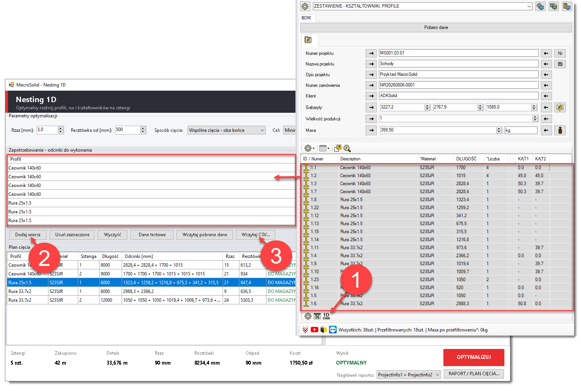Click the orange-blue double chevron status icon

pos(305,330)
